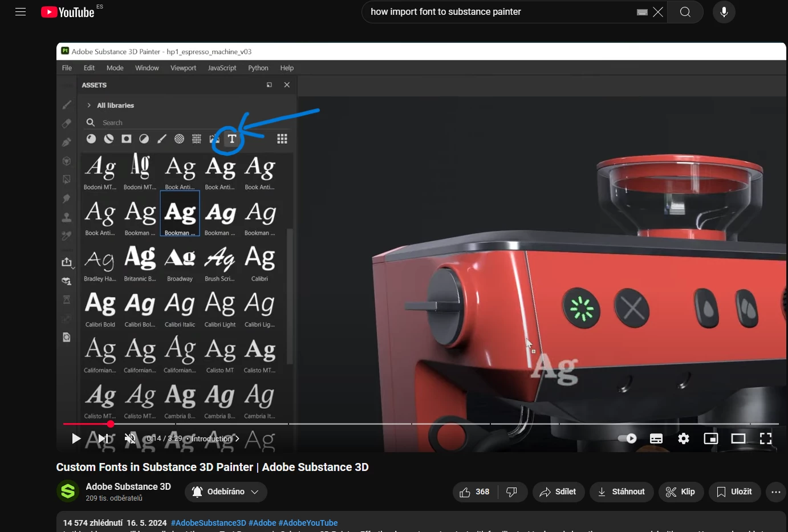Image resolution: width=788 pixels, height=532 pixels.
Task: Open player settings gear
Action: coord(684,438)
